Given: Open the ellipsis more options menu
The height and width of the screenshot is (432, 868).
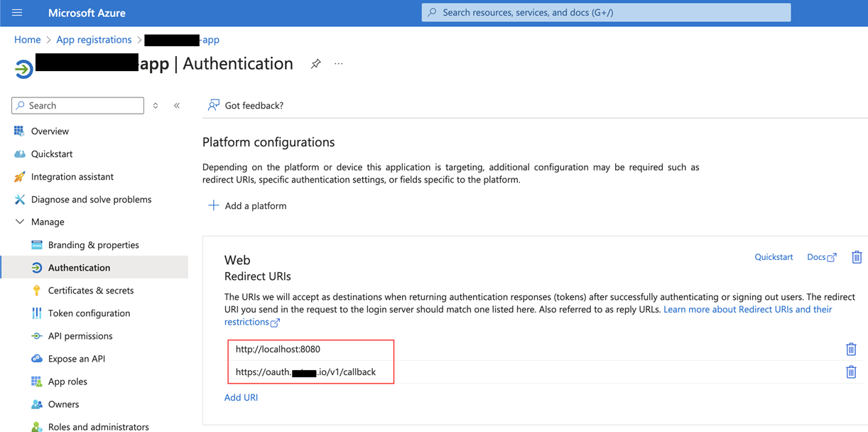Looking at the screenshot, I should (339, 64).
